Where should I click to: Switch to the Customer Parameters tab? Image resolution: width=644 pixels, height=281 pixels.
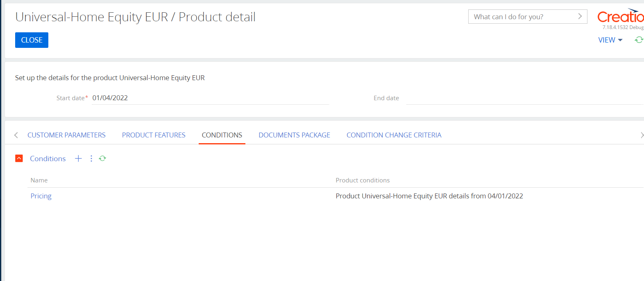coord(66,135)
